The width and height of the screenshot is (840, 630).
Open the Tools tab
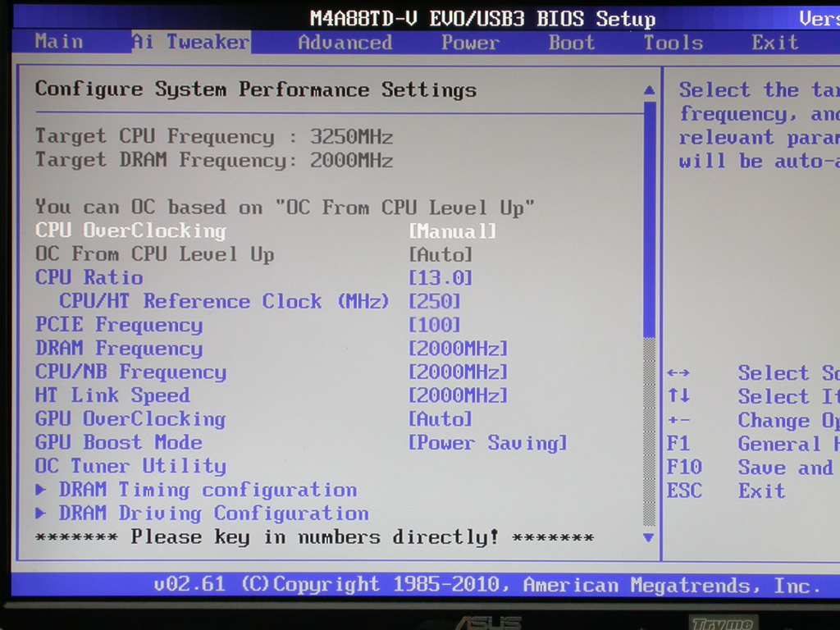673,43
